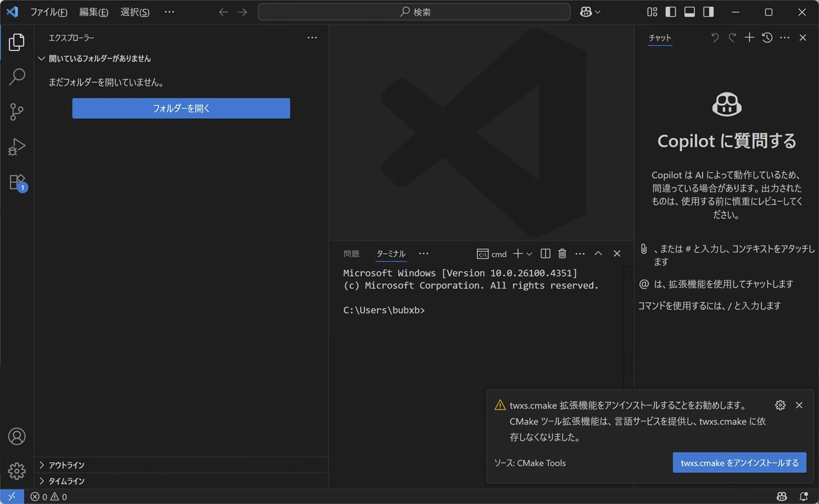This screenshot has width=819, height=504.
Task: Click the ソース: CMake Tools text
Action: [x=530, y=463]
